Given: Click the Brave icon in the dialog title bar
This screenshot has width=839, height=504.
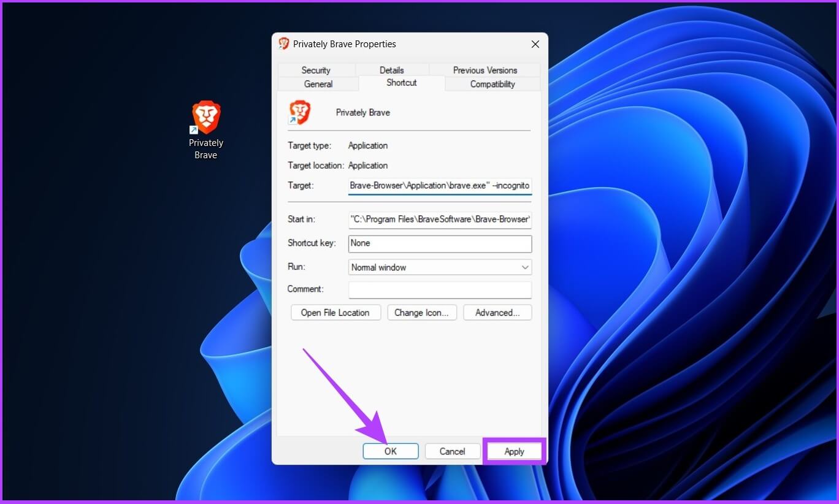Looking at the screenshot, I should click(284, 44).
